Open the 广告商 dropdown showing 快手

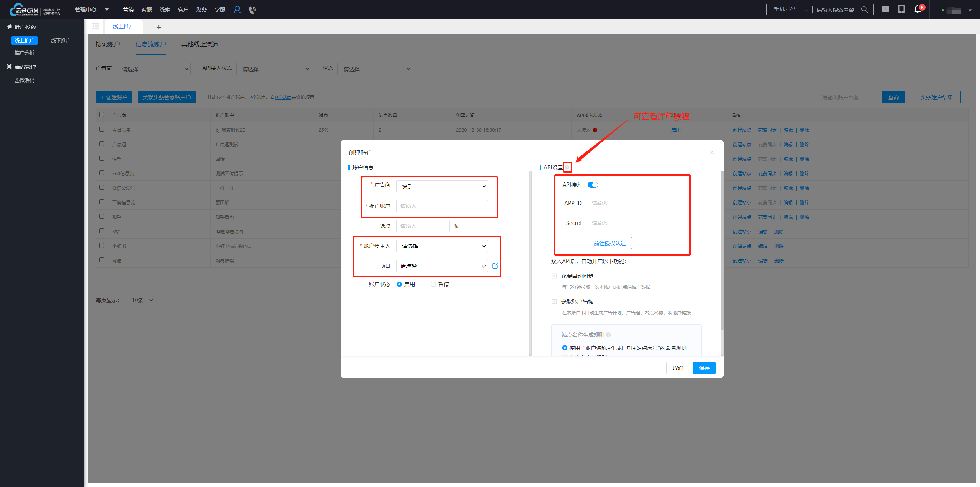pyautogui.click(x=442, y=186)
